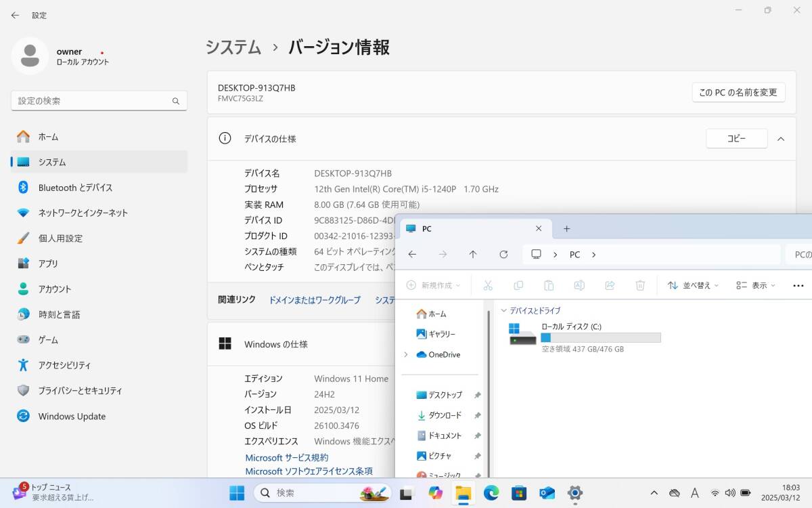Image resolution: width=812 pixels, height=508 pixels.
Task: Open ネットワークとインターネット settings
Action: (x=99, y=213)
